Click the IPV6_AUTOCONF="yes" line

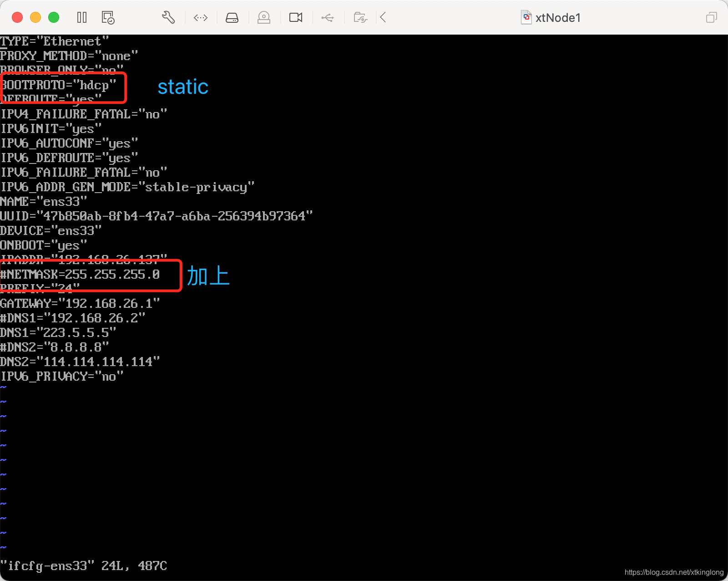pyautogui.click(x=69, y=143)
